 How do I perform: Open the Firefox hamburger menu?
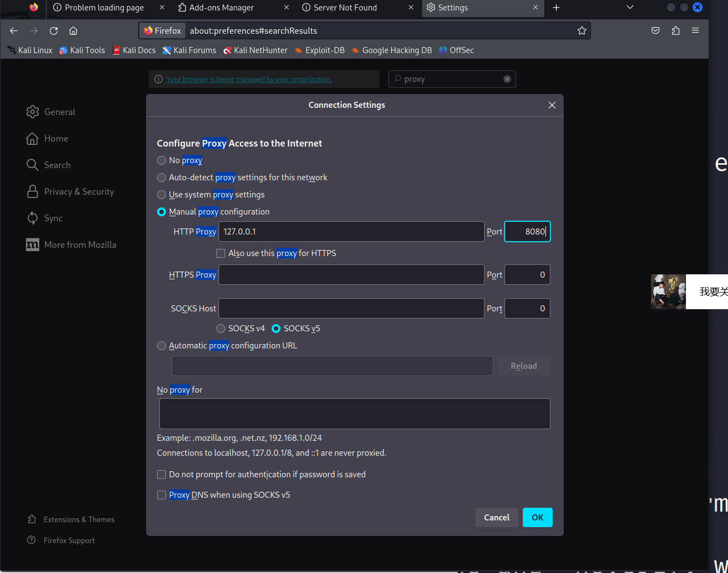click(695, 31)
